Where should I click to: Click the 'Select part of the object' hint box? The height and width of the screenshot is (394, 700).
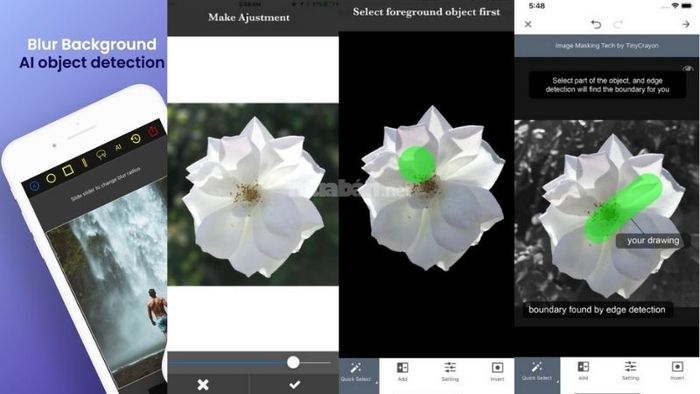tap(608, 85)
